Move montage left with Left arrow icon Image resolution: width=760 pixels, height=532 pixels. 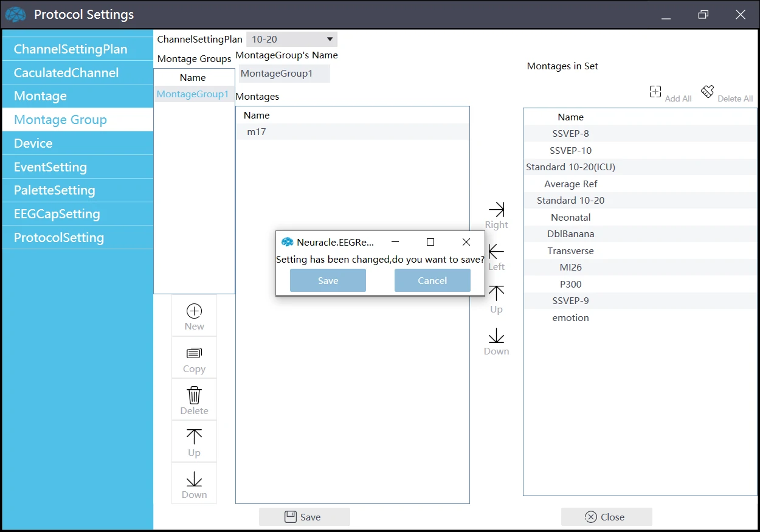[x=496, y=252]
